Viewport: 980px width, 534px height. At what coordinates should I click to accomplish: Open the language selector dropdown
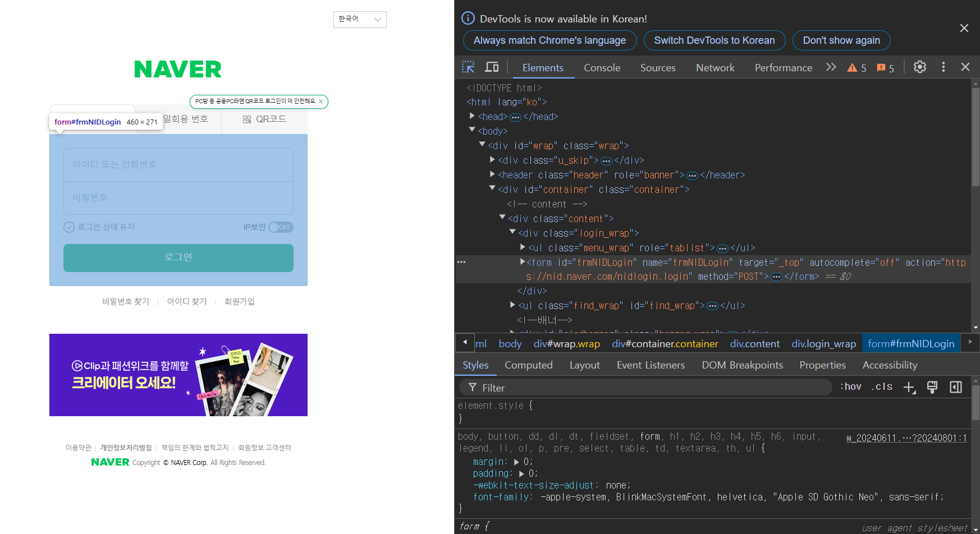(360, 19)
